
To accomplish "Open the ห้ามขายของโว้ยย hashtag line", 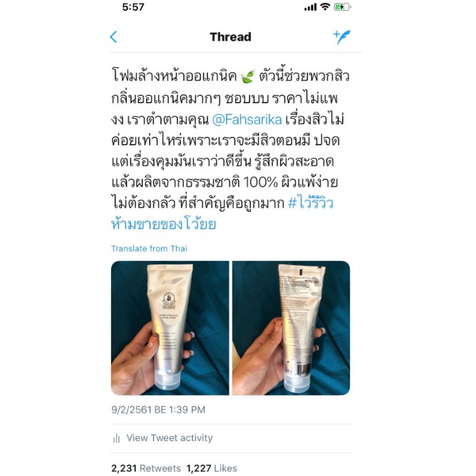I will (x=164, y=224).
